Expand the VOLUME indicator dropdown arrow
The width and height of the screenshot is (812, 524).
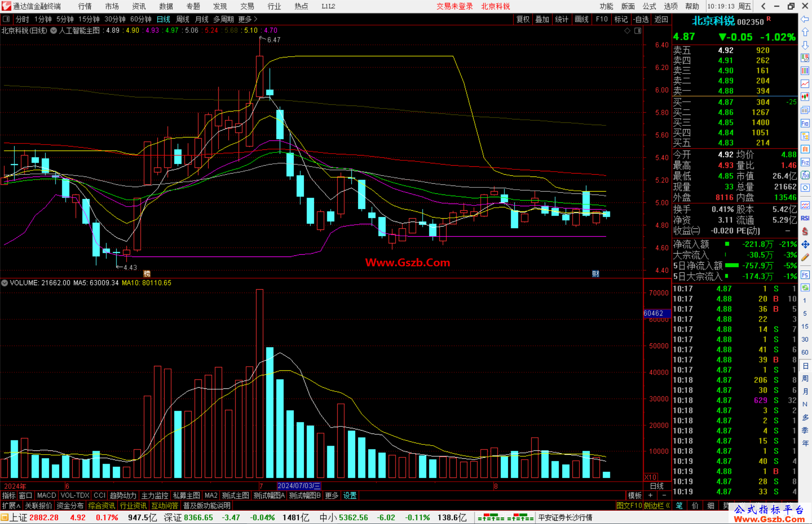(5, 283)
